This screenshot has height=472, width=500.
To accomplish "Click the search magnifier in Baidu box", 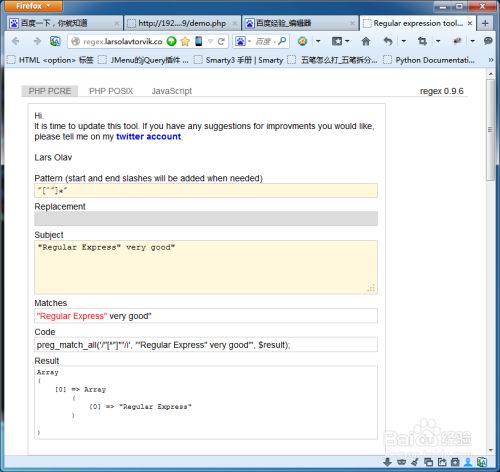I will pyautogui.click(x=282, y=41).
